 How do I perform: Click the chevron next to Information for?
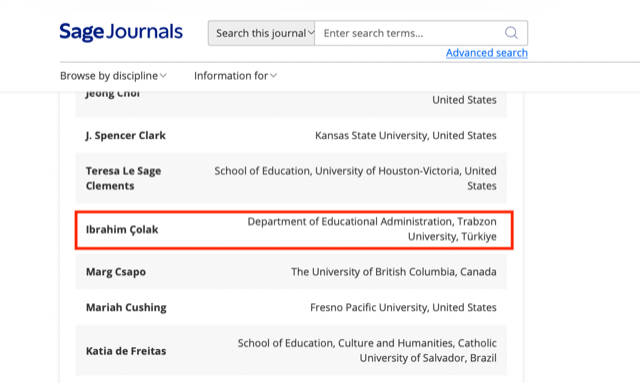click(x=273, y=76)
